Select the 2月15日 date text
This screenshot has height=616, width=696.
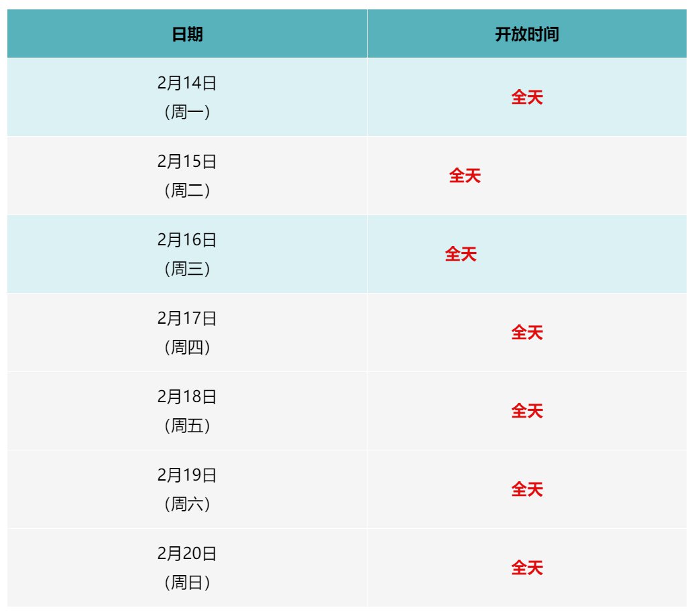(x=187, y=162)
